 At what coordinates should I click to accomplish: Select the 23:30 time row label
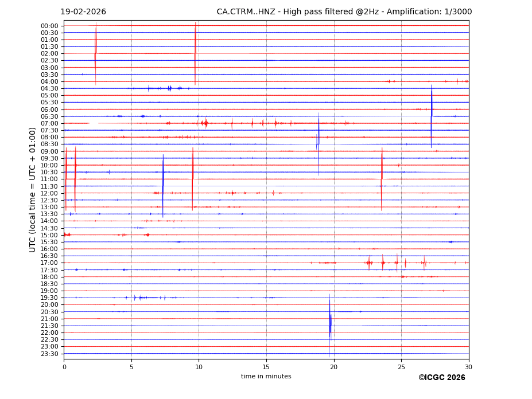[49, 354]
